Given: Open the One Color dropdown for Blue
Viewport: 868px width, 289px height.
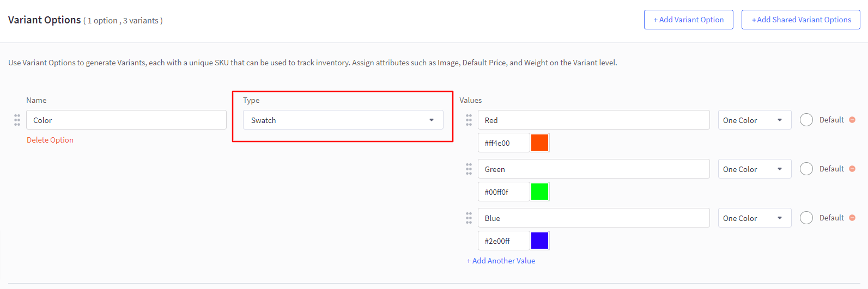Looking at the screenshot, I should [x=754, y=218].
